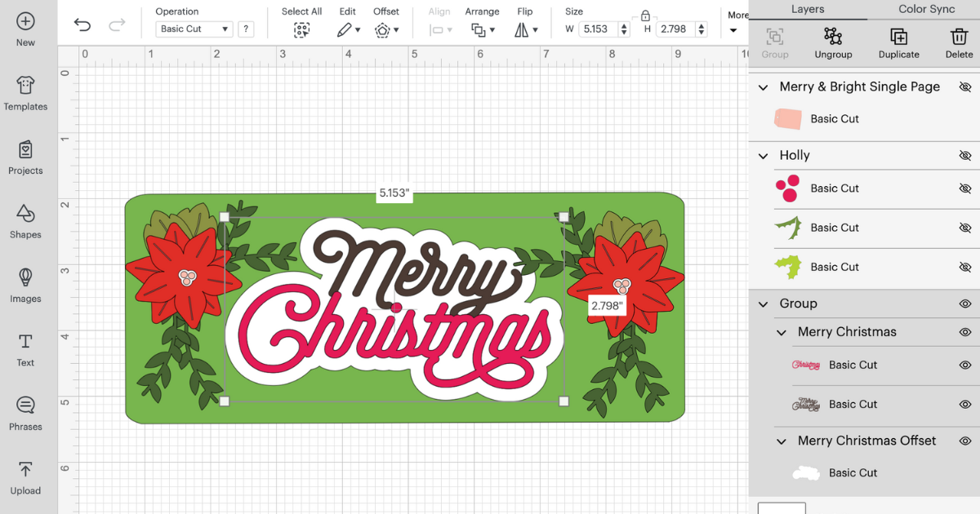This screenshot has width=980, height=514.
Task: Adjust the height stepper arrows
Action: 702,29
